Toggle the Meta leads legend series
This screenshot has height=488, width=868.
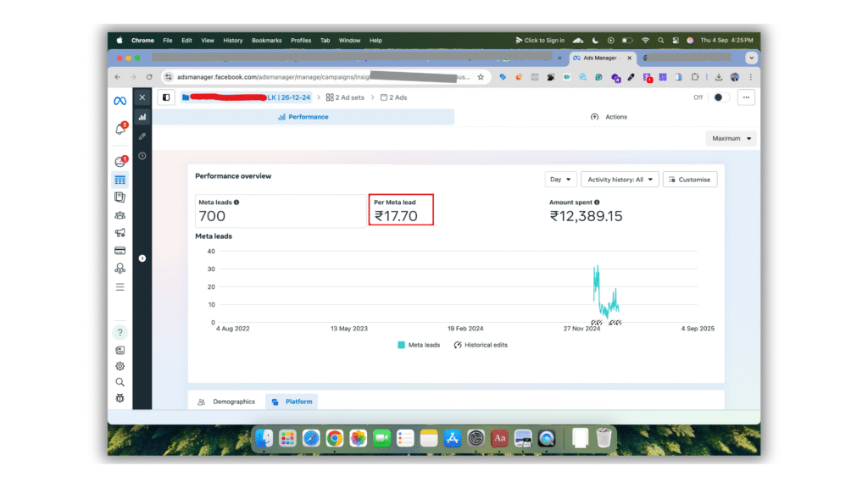tap(419, 345)
